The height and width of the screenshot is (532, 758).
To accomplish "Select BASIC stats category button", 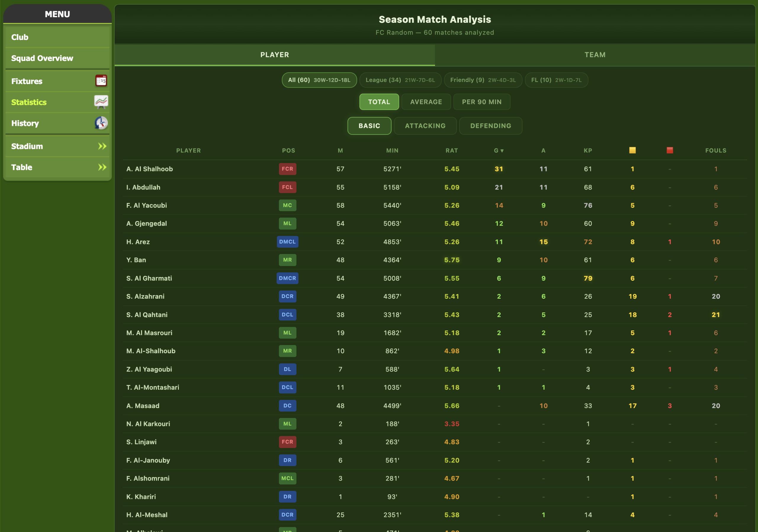I will [x=369, y=126].
